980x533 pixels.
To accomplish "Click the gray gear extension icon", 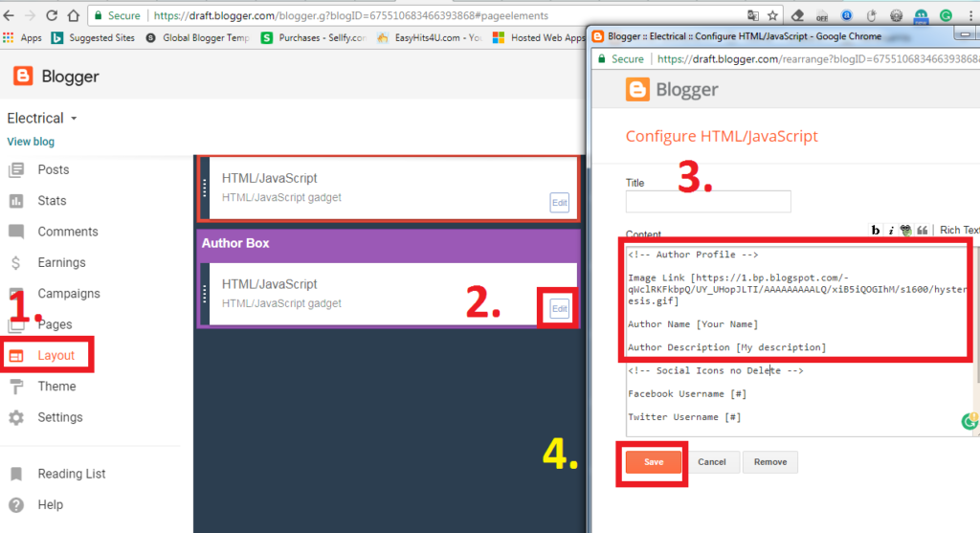I will (x=896, y=15).
